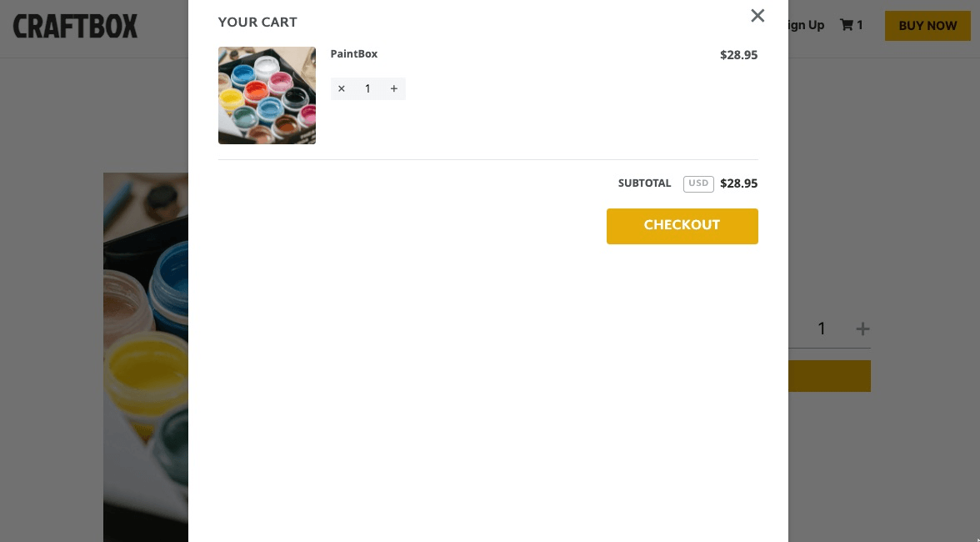This screenshot has width=980, height=542.
Task: Open the USD currency selector
Action: tap(698, 183)
